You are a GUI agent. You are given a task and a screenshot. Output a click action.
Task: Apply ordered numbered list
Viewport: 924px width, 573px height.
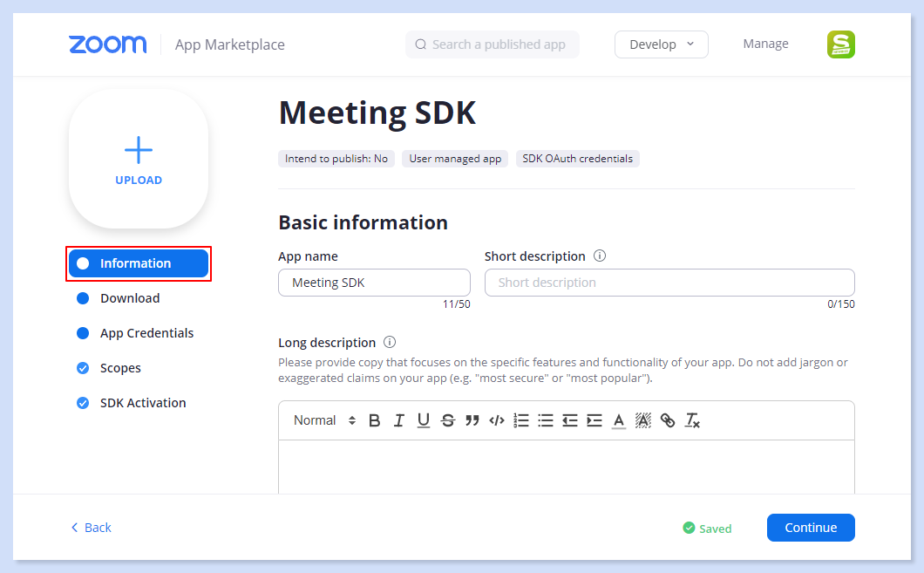[521, 420]
